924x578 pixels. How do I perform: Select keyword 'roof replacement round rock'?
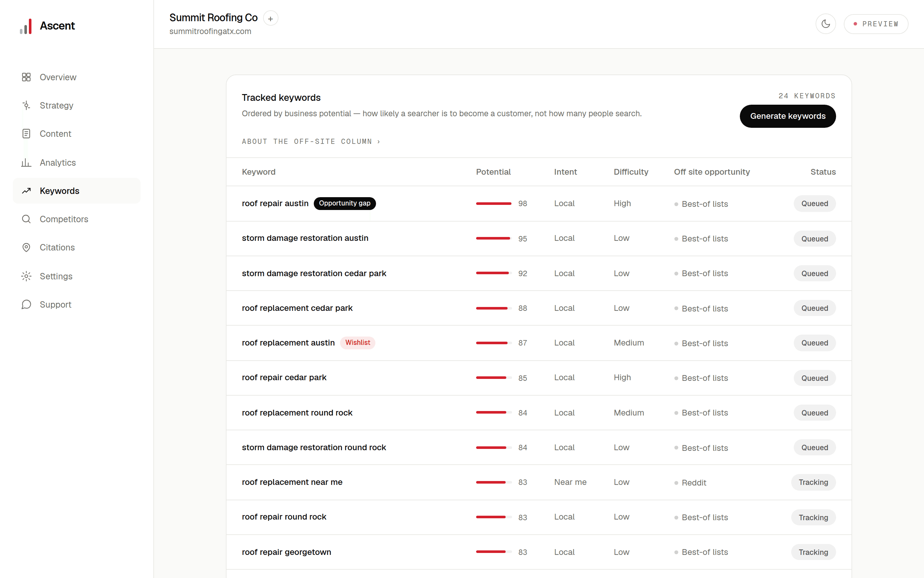click(297, 413)
